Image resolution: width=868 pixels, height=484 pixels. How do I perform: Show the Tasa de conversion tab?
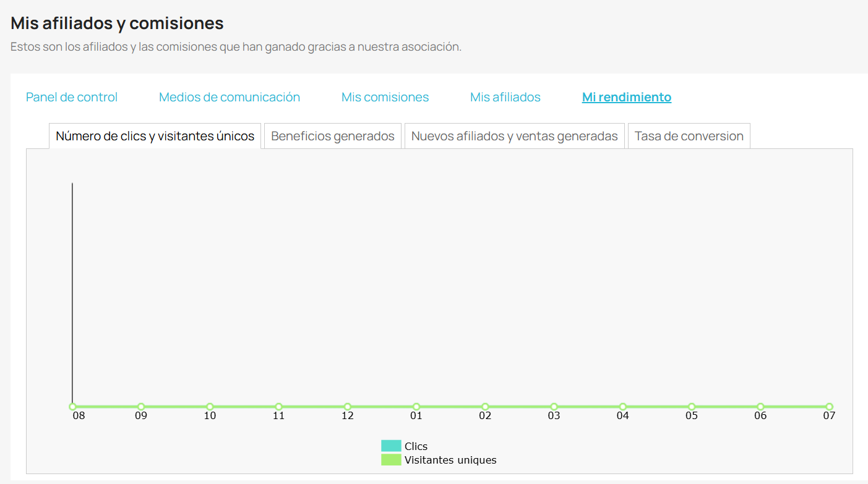click(x=689, y=136)
